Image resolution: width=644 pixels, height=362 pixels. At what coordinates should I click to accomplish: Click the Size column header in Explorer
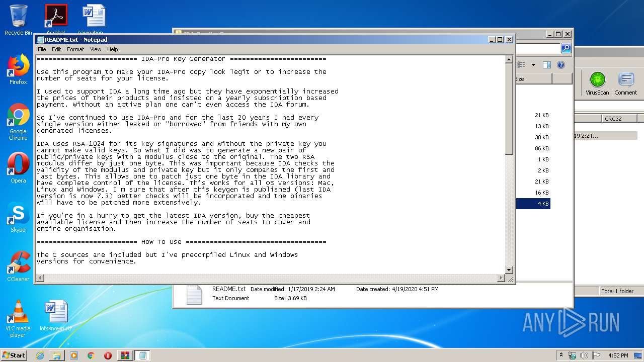click(533, 79)
